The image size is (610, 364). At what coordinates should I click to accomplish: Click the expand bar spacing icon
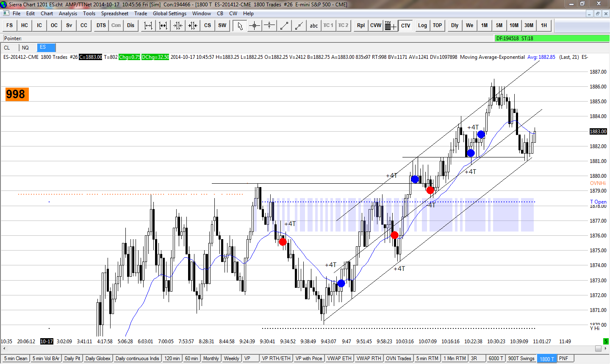[148, 25]
